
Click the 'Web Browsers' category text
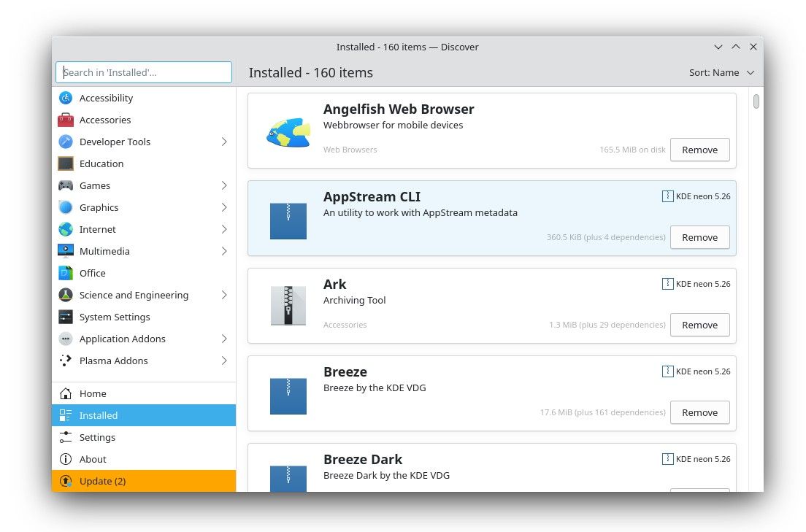pos(350,150)
